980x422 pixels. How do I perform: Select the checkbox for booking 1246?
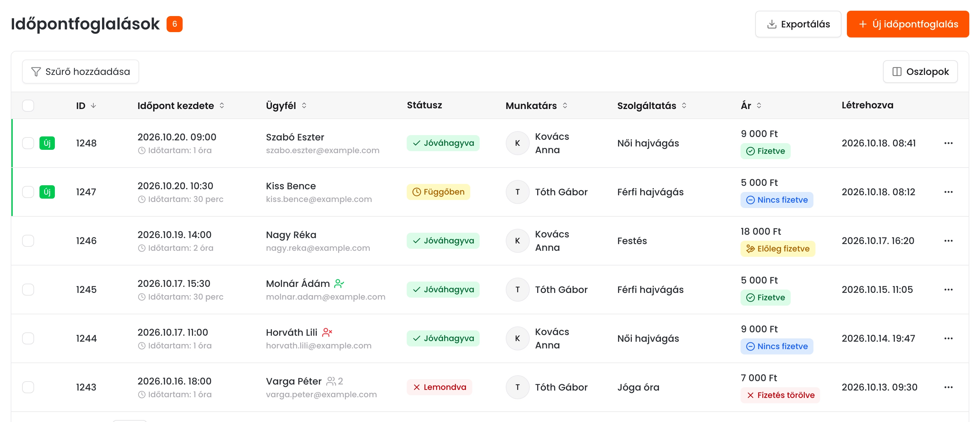[28, 241]
